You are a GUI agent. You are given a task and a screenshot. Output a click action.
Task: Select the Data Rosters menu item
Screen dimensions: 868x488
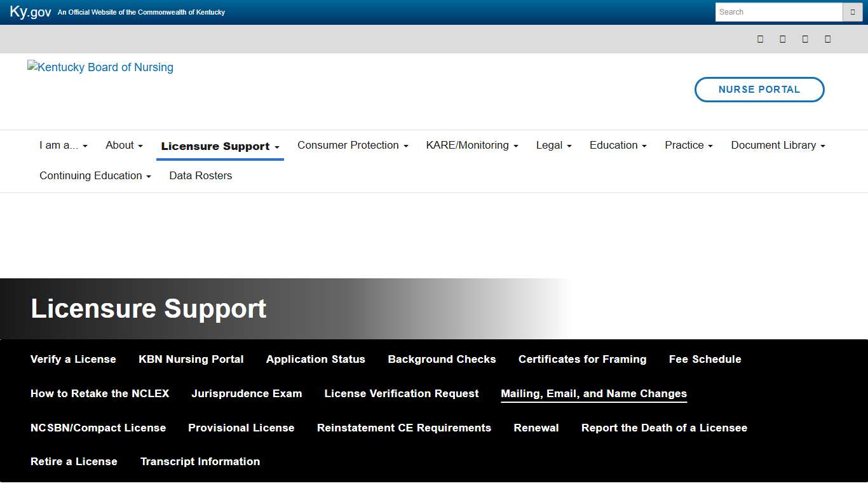point(200,176)
